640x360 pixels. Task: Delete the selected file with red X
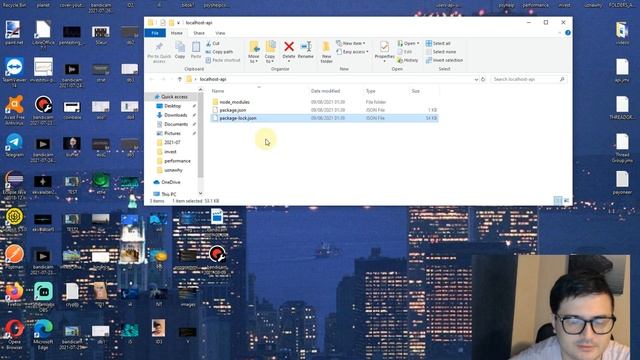click(289, 51)
